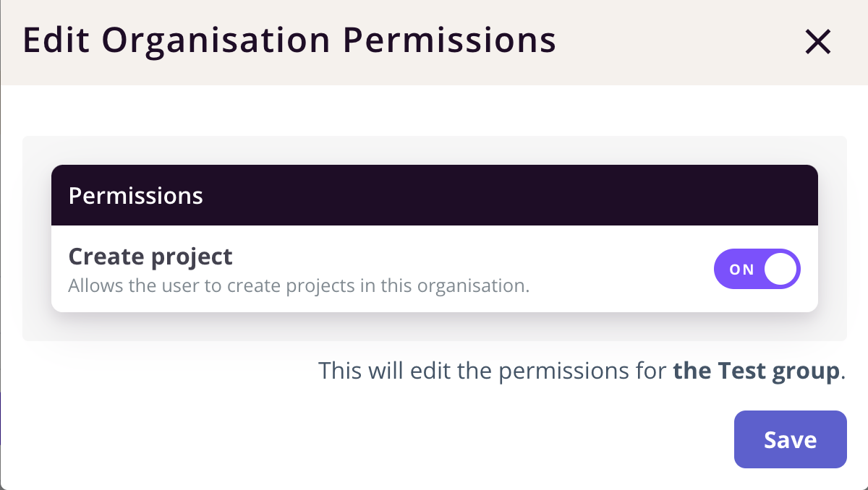Screen dimensions: 868x490
Task: Click the Permissions table header
Action: (x=135, y=196)
